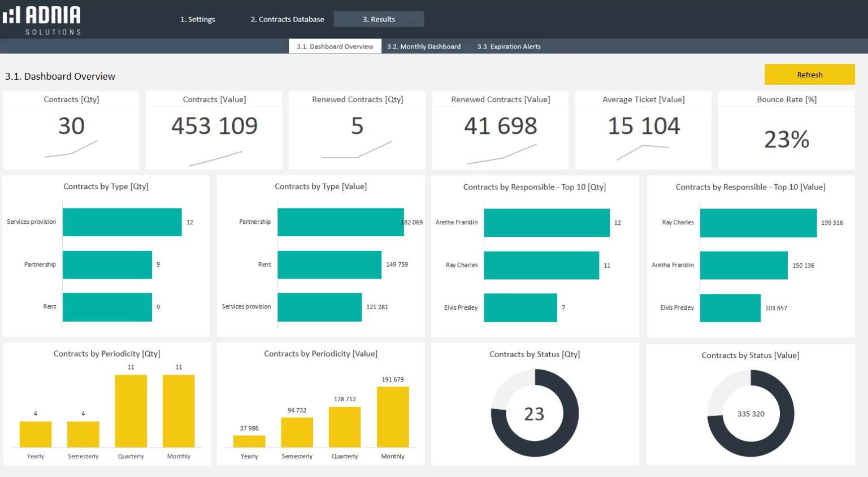Select the Renewed Contracts [Qty] sparkline

point(357,150)
